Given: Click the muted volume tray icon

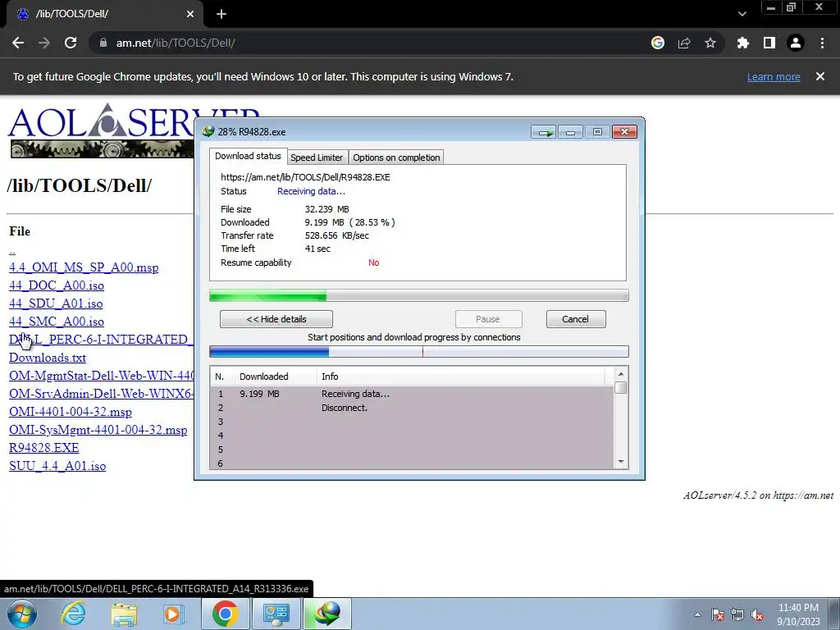Looking at the screenshot, I should 757,615.
